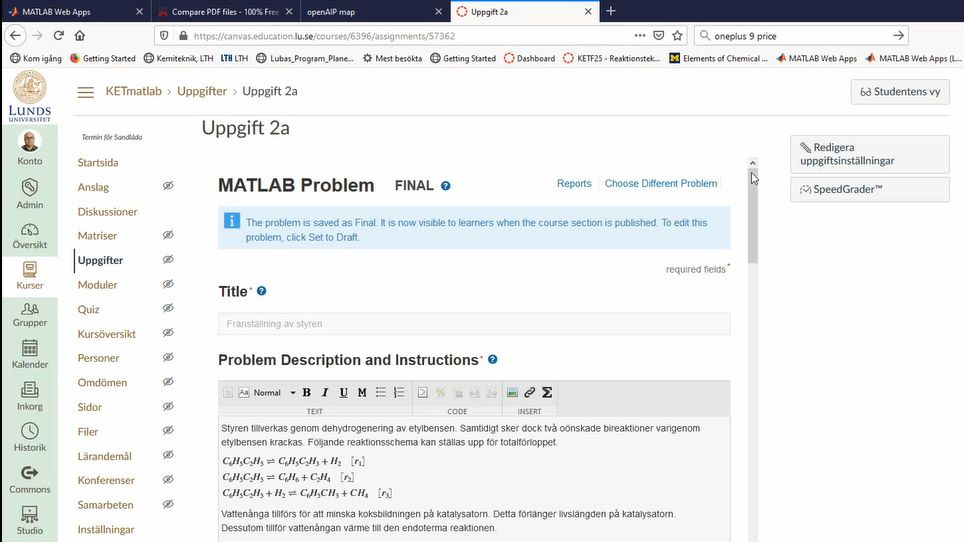Click the Title input field
Screen dimensions: 964x542
pyautogui.click(x=474, y=324)
